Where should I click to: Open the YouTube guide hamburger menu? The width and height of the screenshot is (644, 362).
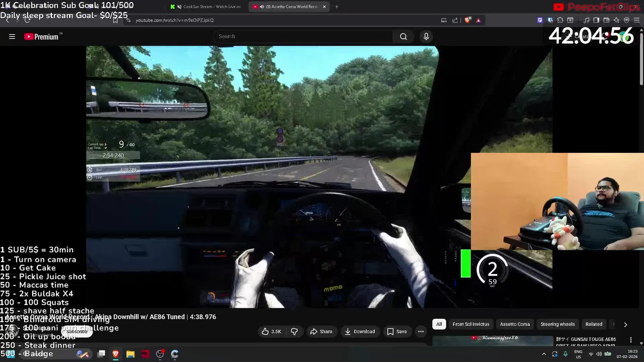(x=12, y=36)
